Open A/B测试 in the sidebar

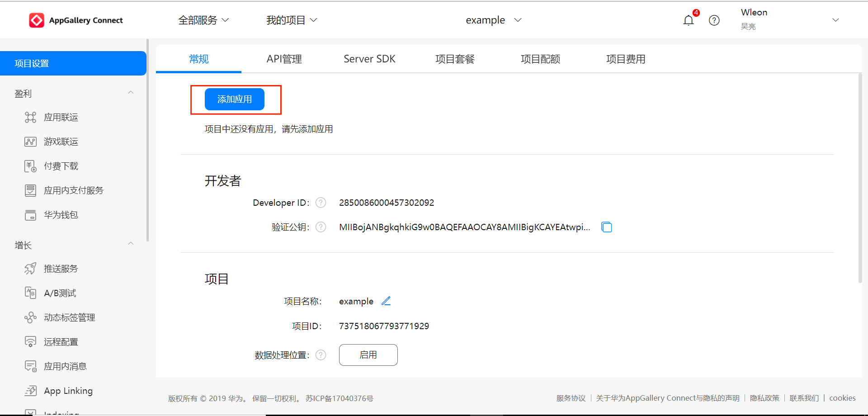click(60, 293)
